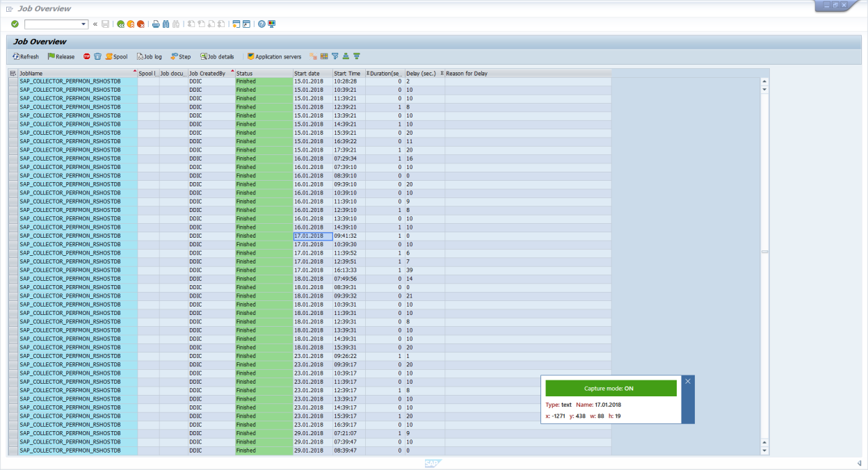This screenshot has width=868, height=470.
Task: Delete the job with the trash can icon
Action: (98, 56)
